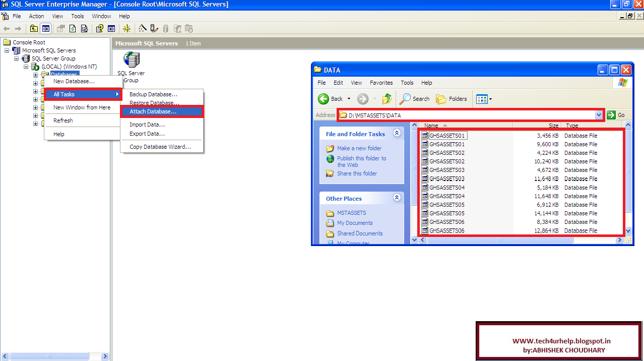This screenshot has height=361, width=644.
Task: Select the Up One Level folder icon
Action: (x=34, y=29)
